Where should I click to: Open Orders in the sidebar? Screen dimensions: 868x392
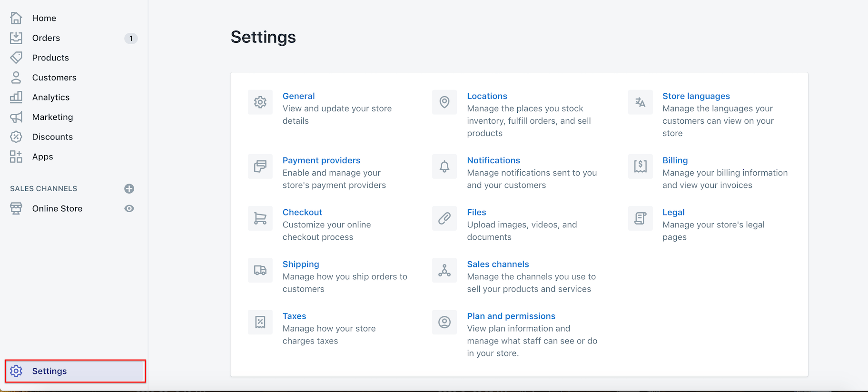click(x=46, y=38)
